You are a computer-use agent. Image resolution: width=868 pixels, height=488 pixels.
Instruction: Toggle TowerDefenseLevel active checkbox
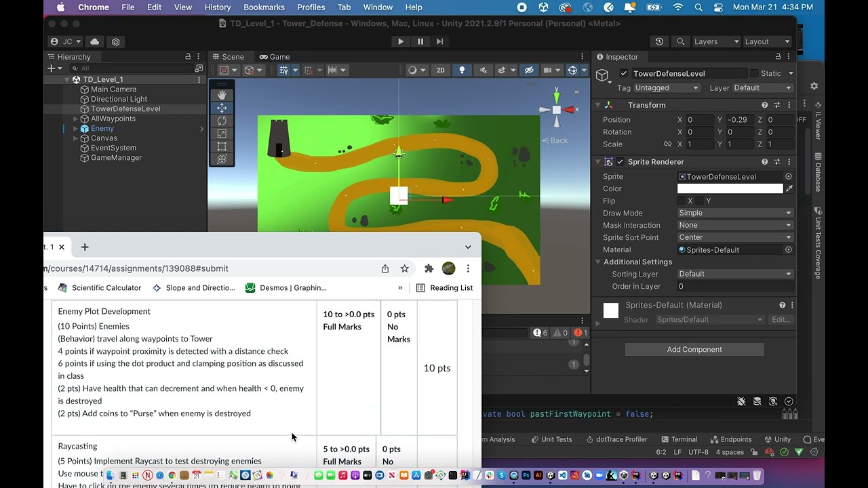(x=624, y=73)
